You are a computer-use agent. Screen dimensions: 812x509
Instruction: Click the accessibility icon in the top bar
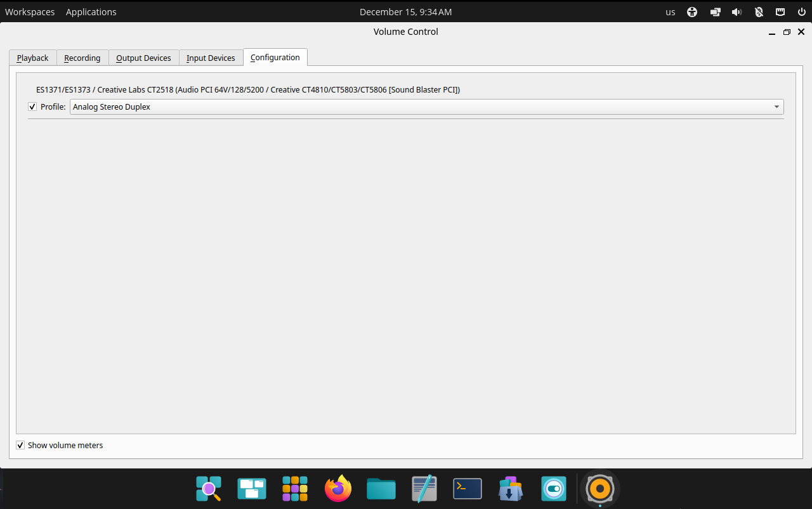(692, 11)
